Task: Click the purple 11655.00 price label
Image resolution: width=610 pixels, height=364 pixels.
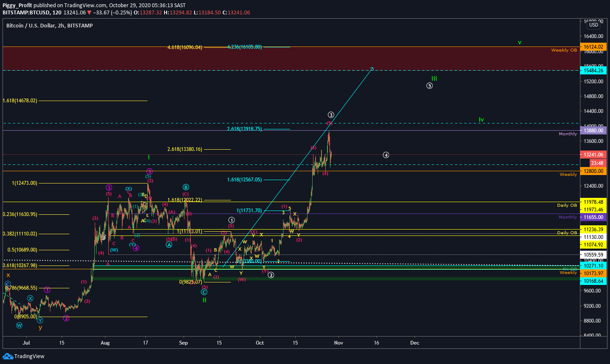Action: click(x=593, y=217)
